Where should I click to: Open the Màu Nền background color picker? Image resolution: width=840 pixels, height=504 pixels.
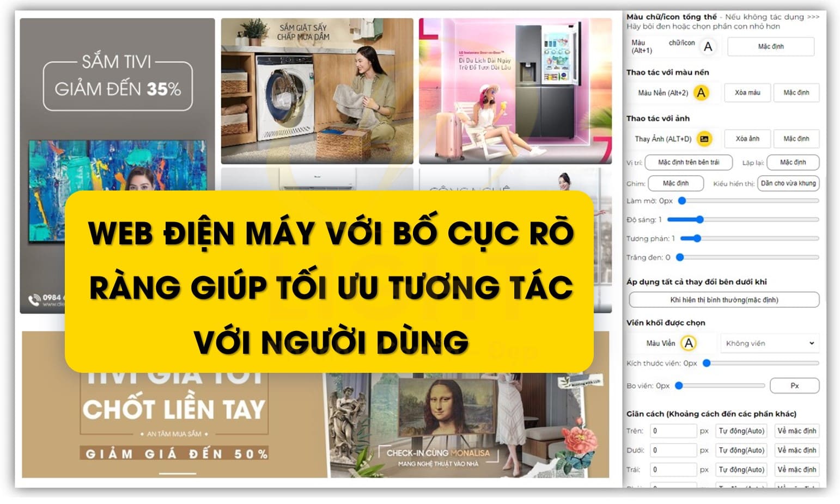701,93
